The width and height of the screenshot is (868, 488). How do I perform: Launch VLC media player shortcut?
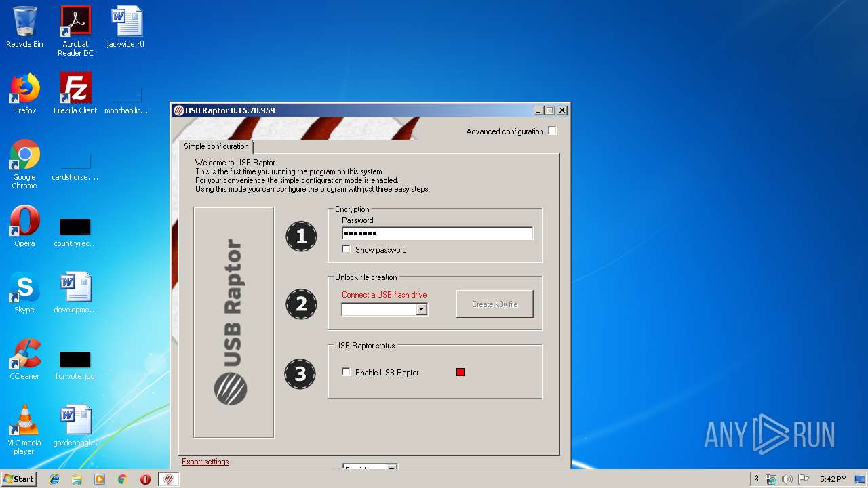24,430
